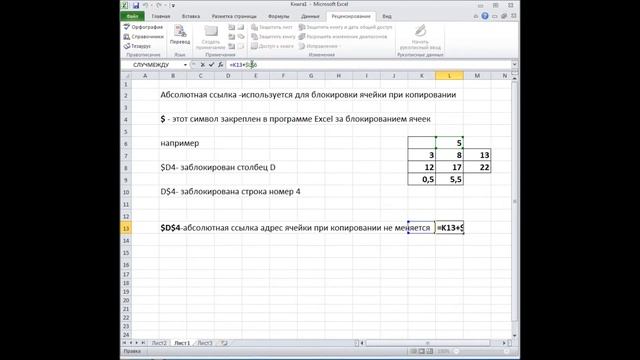Click the cell with value 5,5
This screenshot has height=360, width=640.
[x=449, y=180]
